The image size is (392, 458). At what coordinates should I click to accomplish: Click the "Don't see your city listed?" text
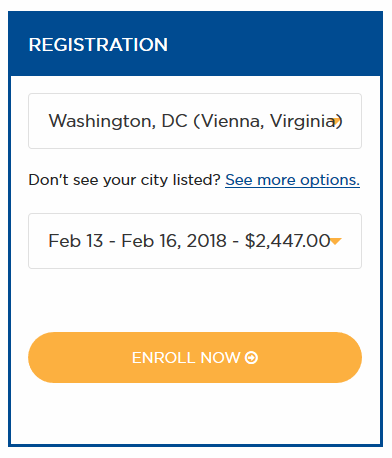tap(125, 180)
